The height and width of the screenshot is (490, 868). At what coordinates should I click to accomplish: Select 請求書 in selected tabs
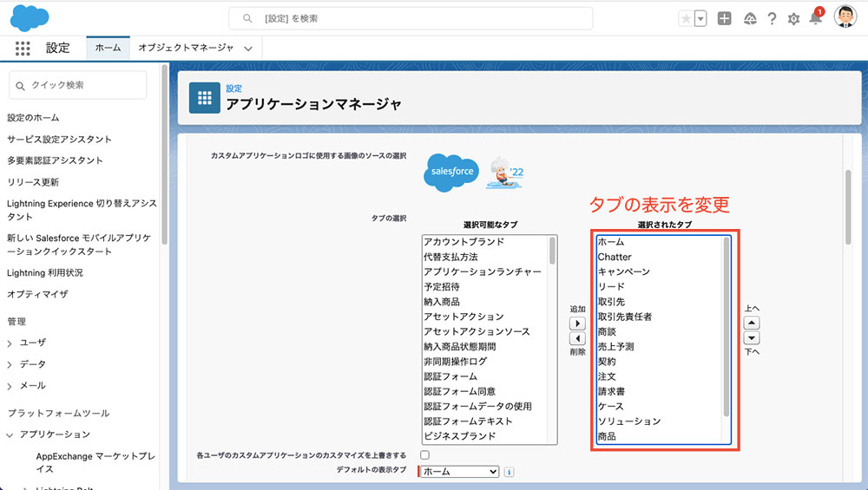[x=611, y=391]
